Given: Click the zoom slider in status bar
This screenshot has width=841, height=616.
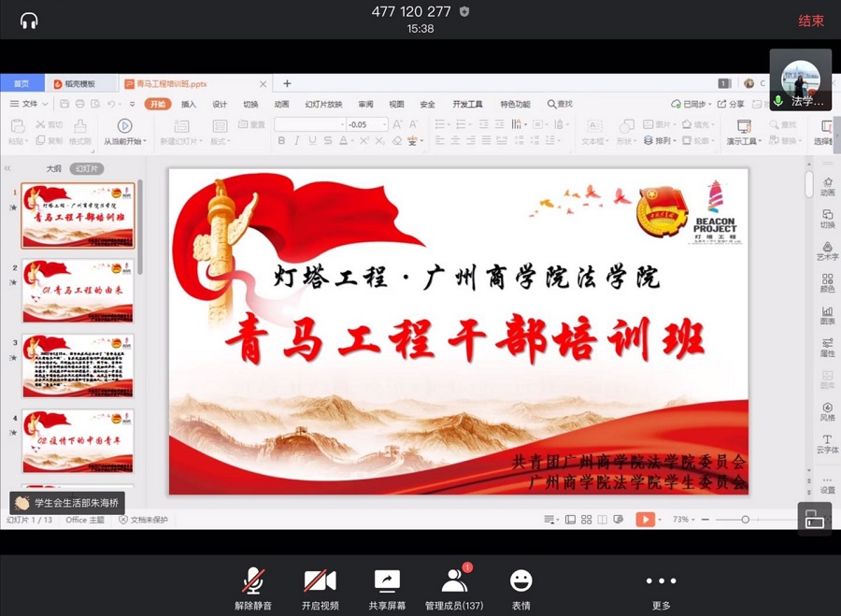Looking at the screenshot, I should [745, 520].
